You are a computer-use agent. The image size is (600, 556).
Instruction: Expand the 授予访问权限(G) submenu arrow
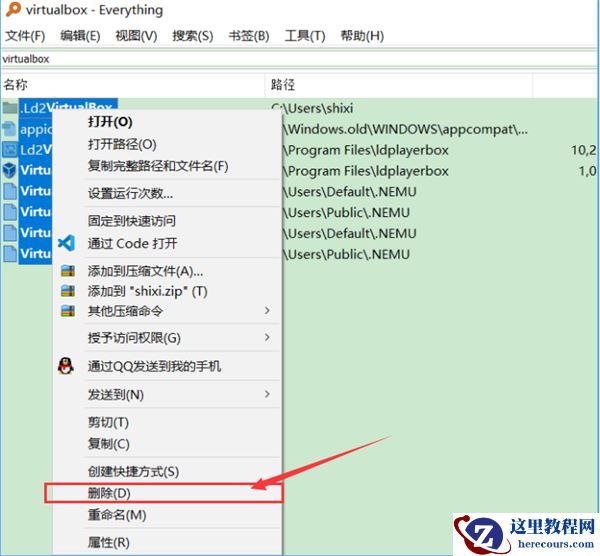(267, 337)
